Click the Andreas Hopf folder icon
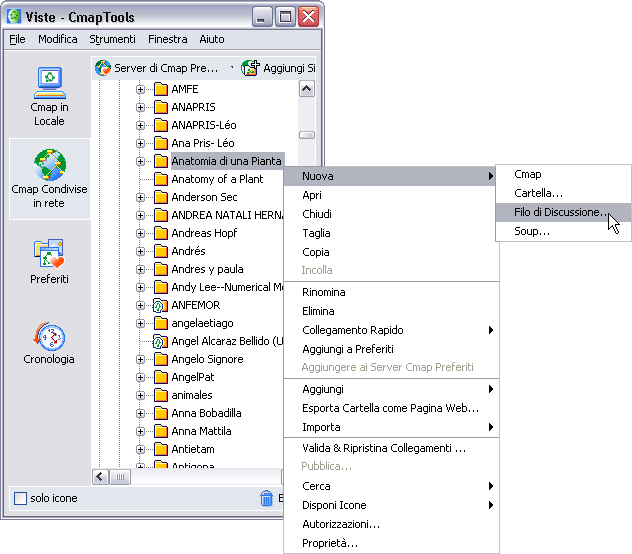The image size is (632, 554). (161, 233)
